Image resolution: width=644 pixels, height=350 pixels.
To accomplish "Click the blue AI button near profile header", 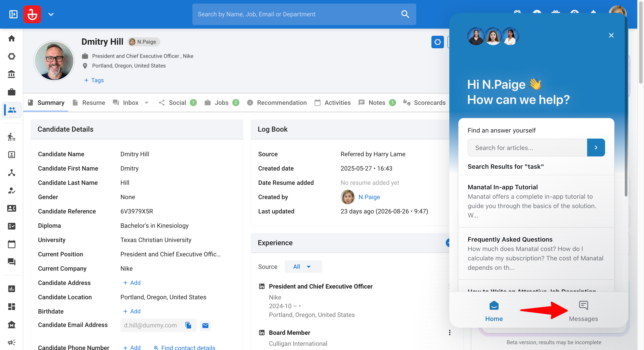I will coord(437,42).
